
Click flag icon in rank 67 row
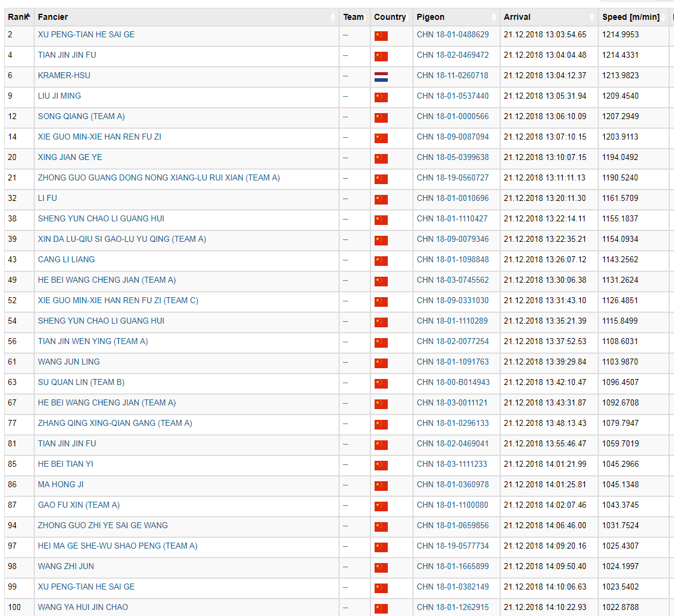pos(381,404)
